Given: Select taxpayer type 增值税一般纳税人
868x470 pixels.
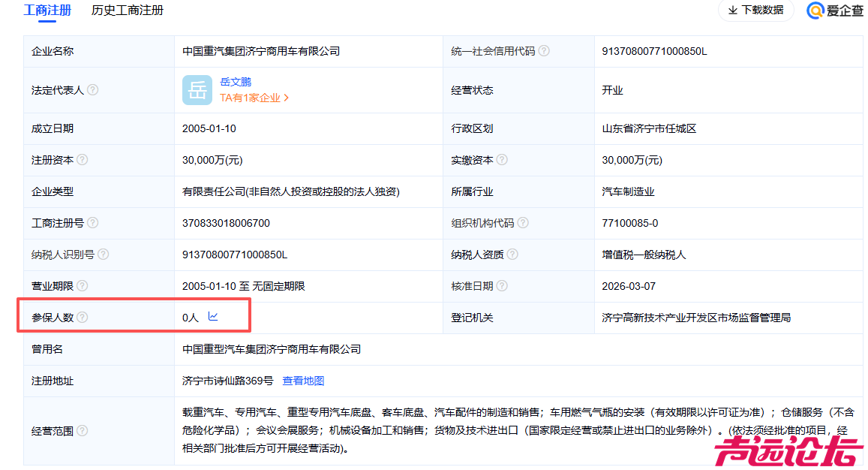Looking at the screenshot, I should 644,255.
